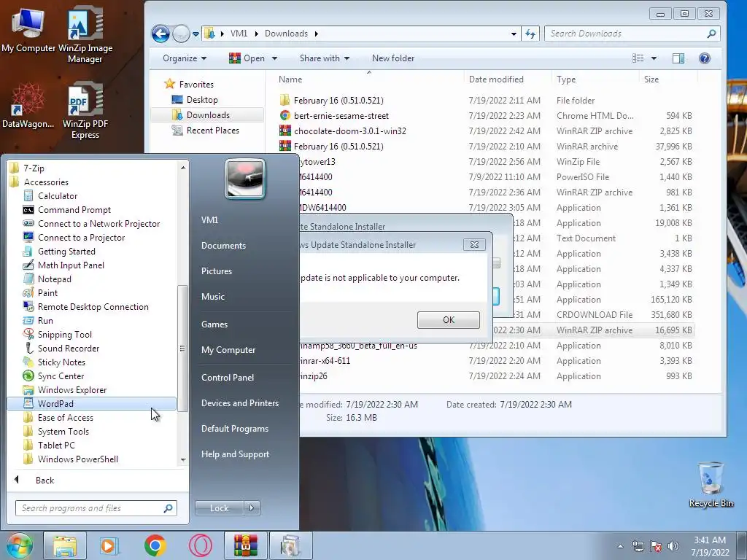This screenshot has height=560, width=747.
Task: Open Sound Recorder
Action: coord(68,348)
